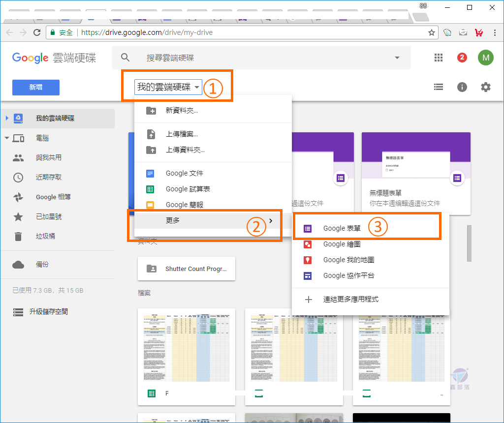Viewport: 504px width, 423px height.
Task: Click the new tab button
Action: (421, 17)
